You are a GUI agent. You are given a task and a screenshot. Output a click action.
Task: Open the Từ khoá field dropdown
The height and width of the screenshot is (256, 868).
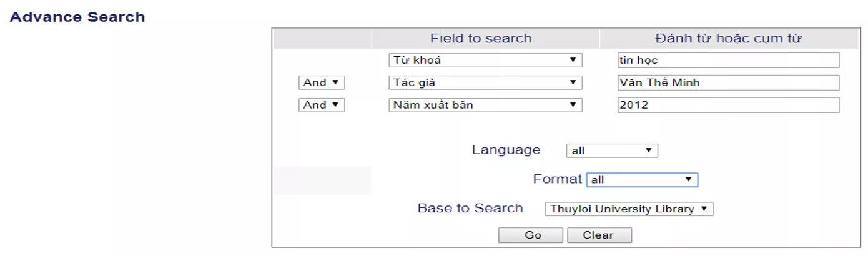point(485,61)
